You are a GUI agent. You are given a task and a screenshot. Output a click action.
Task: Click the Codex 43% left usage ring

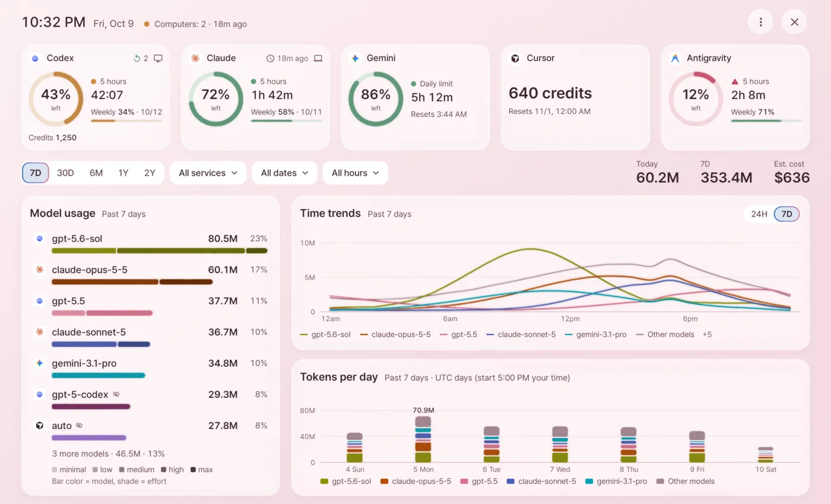pos(56,99)
